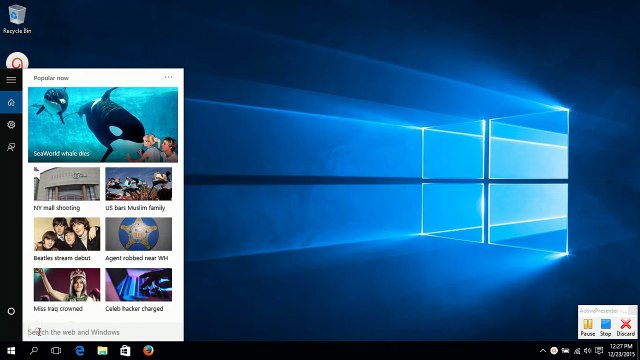Launch Firefox from taskbar
Image resolution: width=640 pixels, height=360 pixels.
point(148,351)
